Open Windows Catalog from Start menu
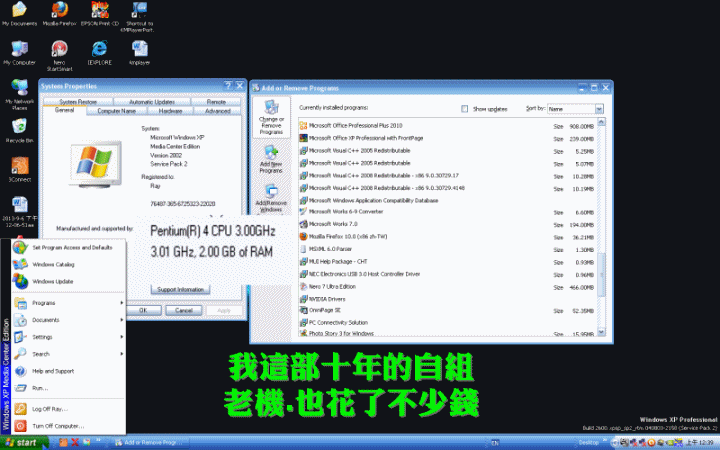 [x=68, y=264]
